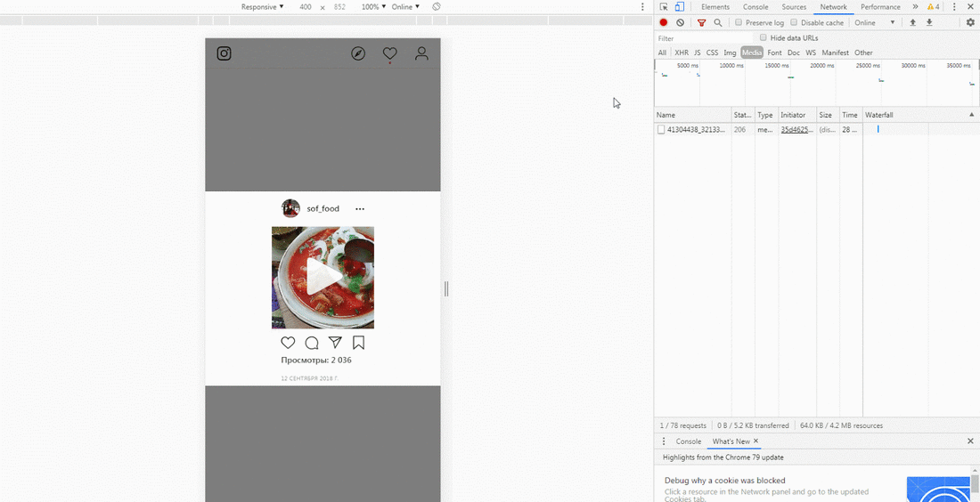
Task: Check the Hide data URLs checkbox
Action: [764, 37]
